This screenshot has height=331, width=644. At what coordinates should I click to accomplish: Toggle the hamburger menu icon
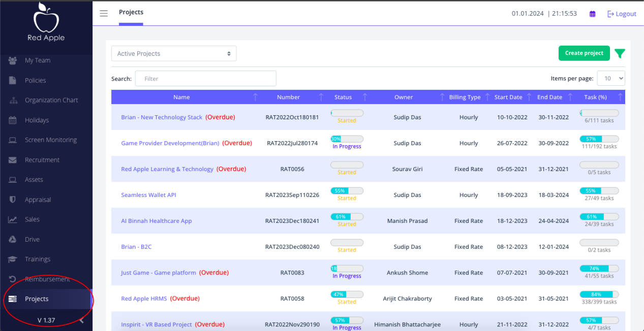point(104,14)
